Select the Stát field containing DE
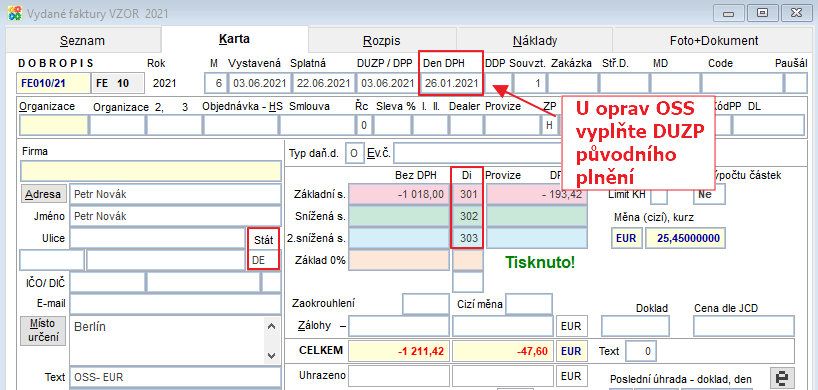The image size is (818, 390). pos(263,260)
